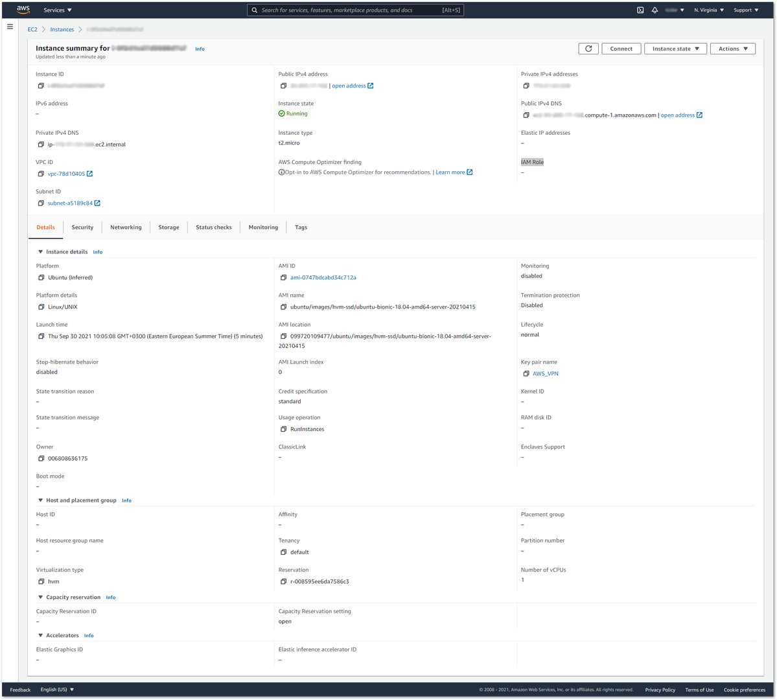The image size is (777, 700).
Task: Go to Instances breadcrumb link
Action: 62,30
